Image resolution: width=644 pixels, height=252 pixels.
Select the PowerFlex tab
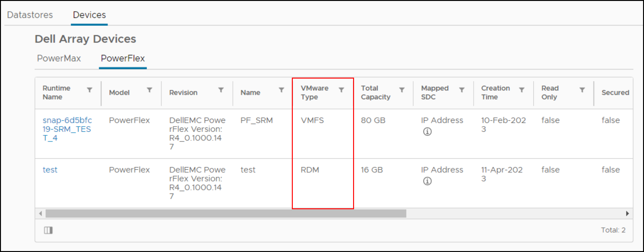(123, 58)
